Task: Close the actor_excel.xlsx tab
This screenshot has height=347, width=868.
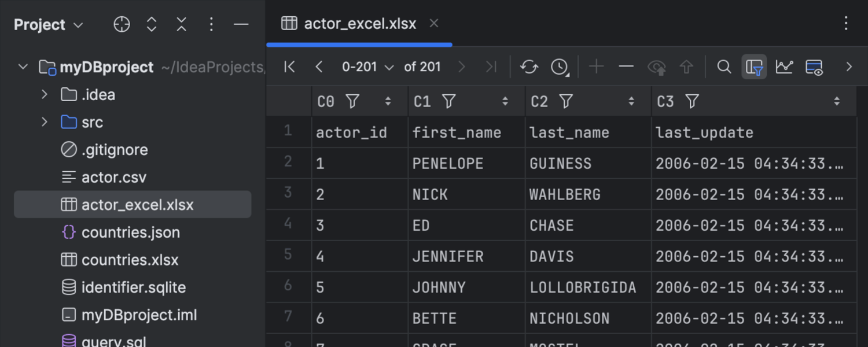Action: click(434, 24)
